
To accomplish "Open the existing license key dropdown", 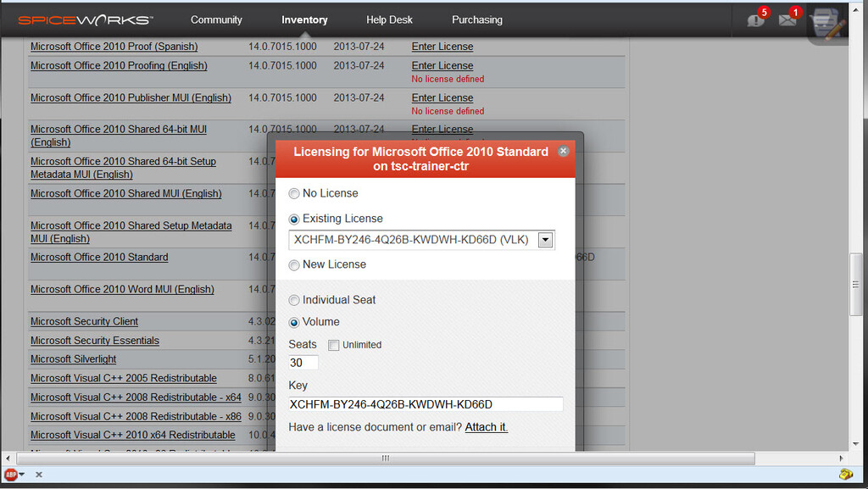I will coord(545,240).
